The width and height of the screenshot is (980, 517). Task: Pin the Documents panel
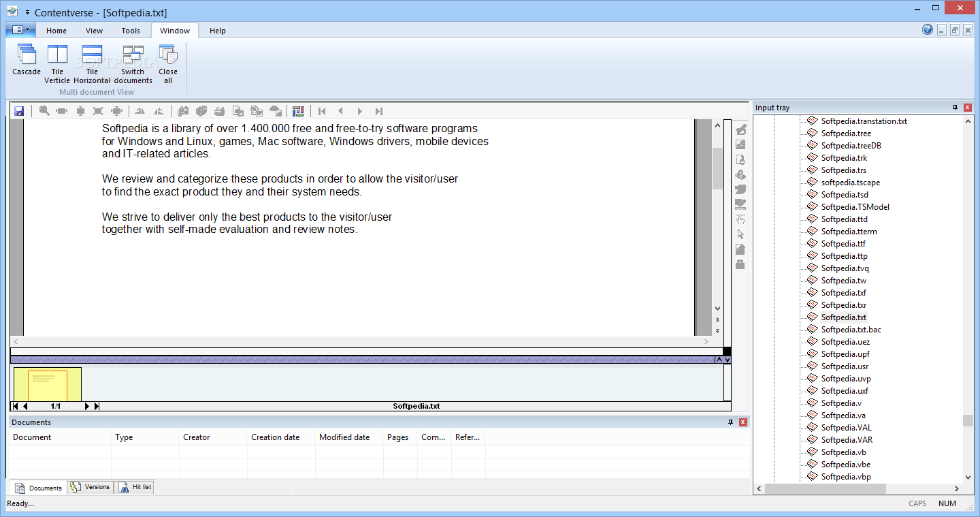731,422
